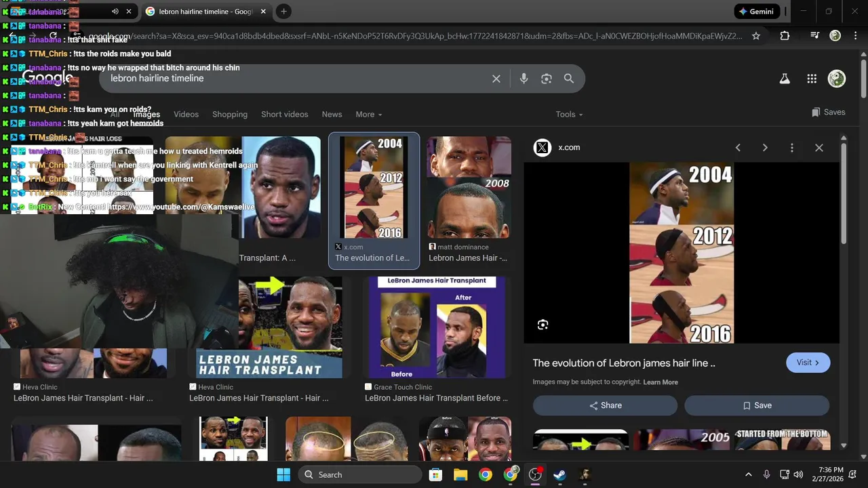Open more options in the preview panel
The image size is (868, 488).
pyautogui.click(x=791, y=148)
